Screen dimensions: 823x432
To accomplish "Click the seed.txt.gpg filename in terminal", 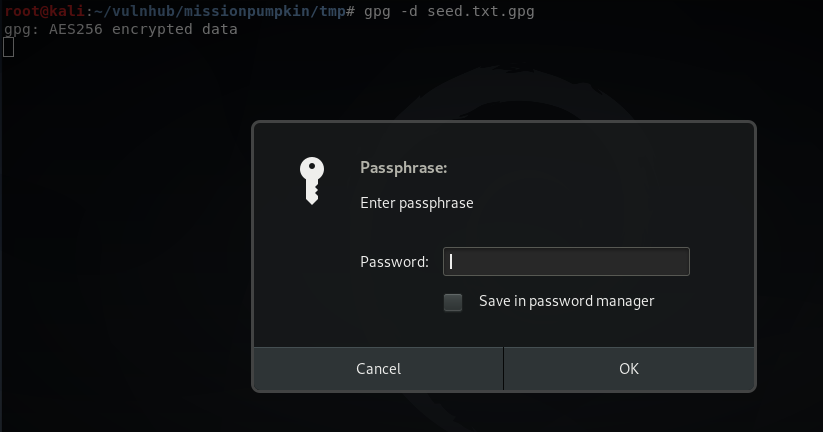I will coord(481,11).
